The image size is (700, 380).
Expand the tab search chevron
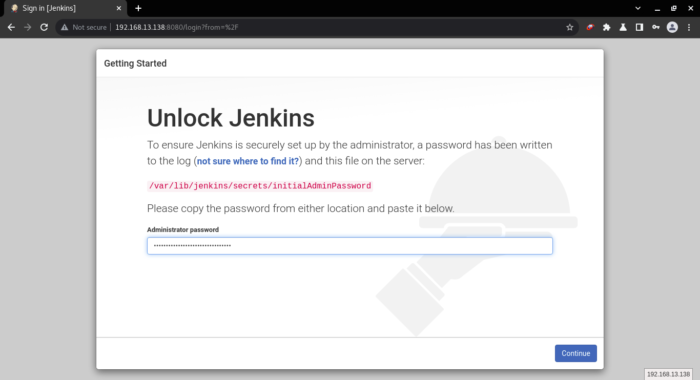tap(638, 8)
